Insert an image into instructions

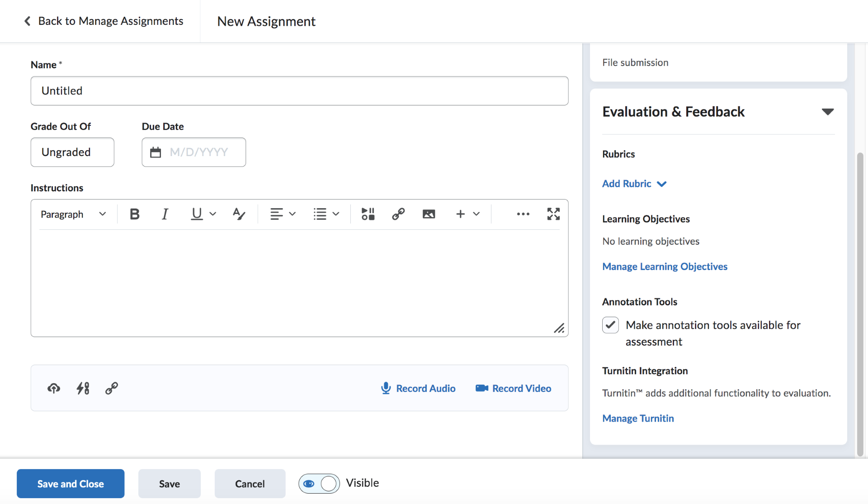point(429,214)
